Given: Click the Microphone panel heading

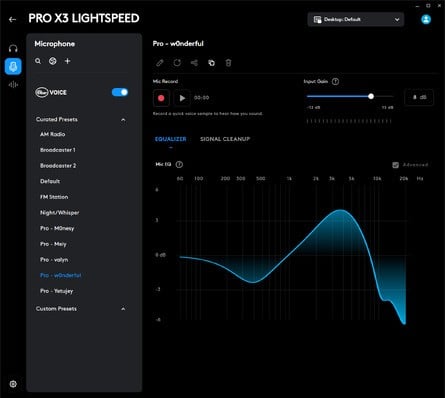Looking at the screenshot, I should (x=55, y=44).
